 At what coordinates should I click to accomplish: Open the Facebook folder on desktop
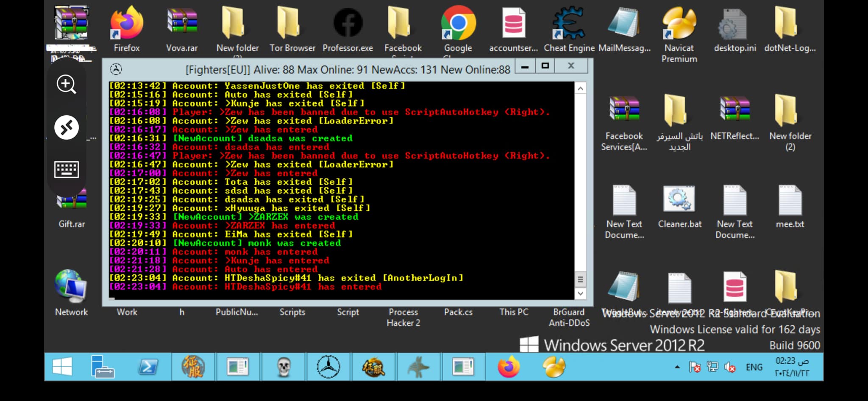[x=403, y=30]
